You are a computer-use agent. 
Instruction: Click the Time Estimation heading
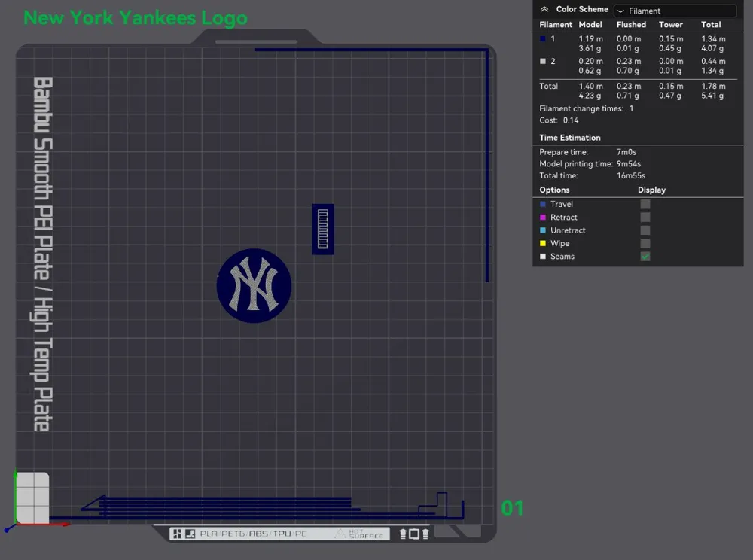569,138
